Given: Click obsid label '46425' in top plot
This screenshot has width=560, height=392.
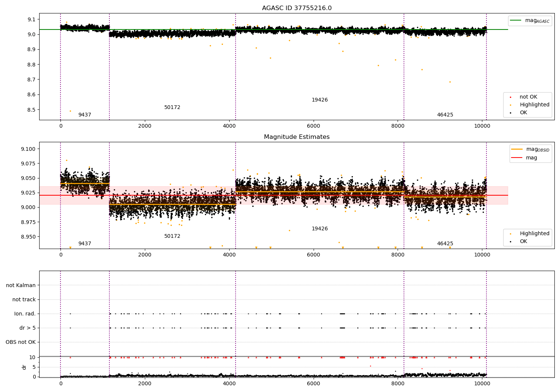Looking at the screenshot, I should 445,115.
